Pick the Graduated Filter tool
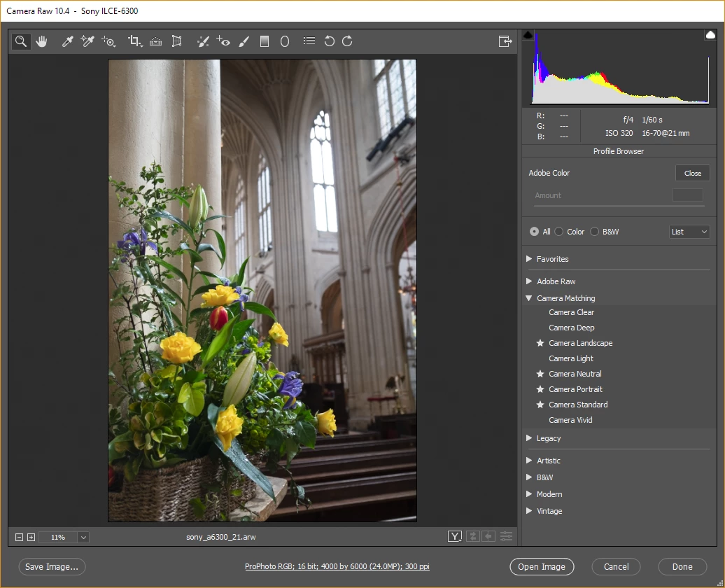 coord(265,41)
